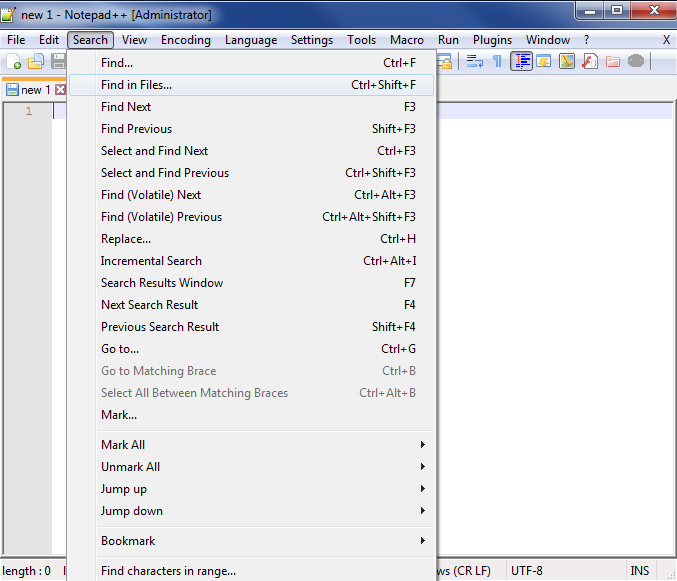Close the open Search menu from menu bar
The image size is (677, 581).
90,40
